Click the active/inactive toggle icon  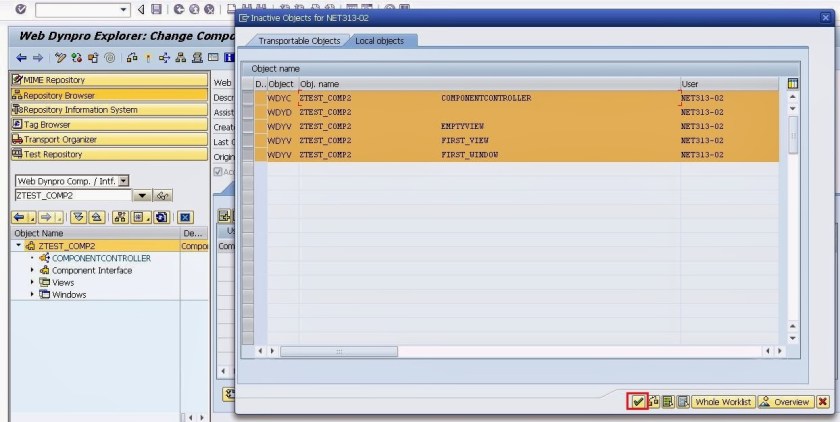click(77, 57)
